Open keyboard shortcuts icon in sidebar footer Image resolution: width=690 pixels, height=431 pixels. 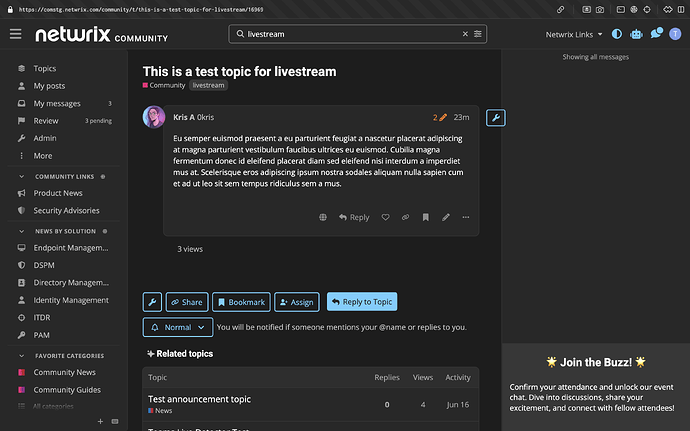115,421
